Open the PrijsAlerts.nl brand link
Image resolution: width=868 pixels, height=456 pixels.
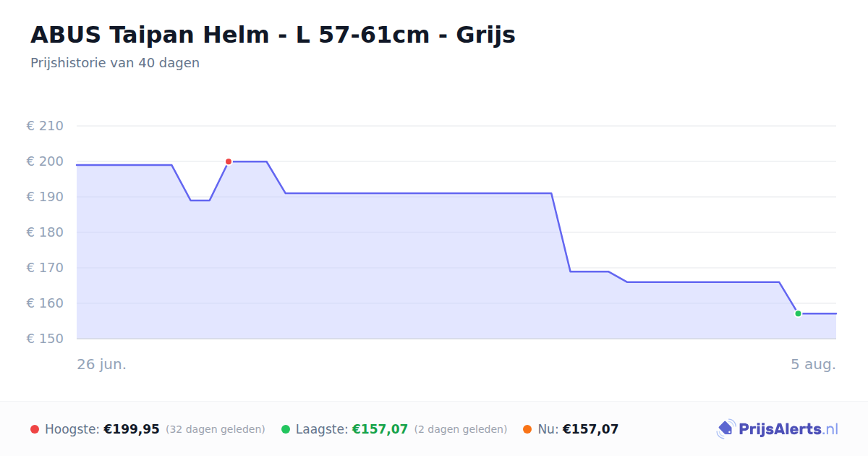(x=778, y=428)
